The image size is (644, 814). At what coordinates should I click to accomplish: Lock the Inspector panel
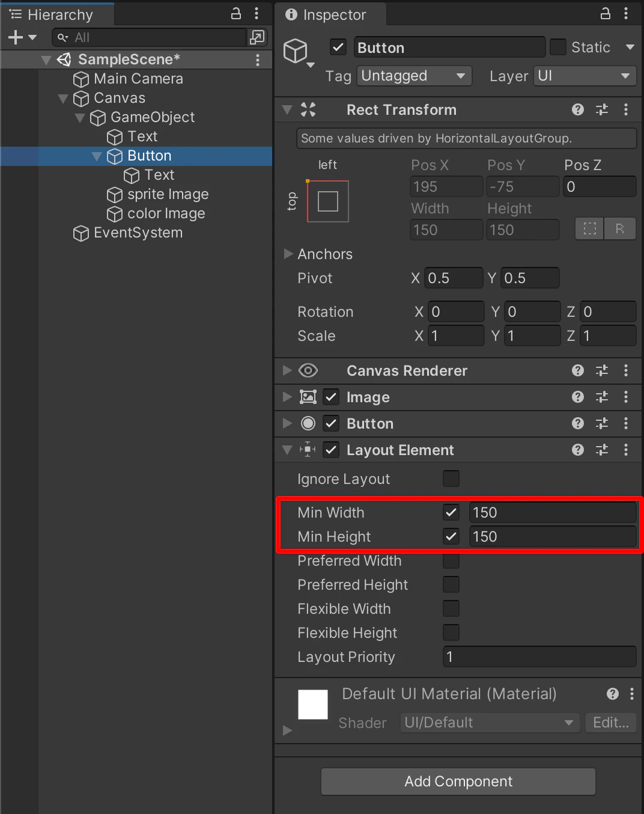point(606,14)
